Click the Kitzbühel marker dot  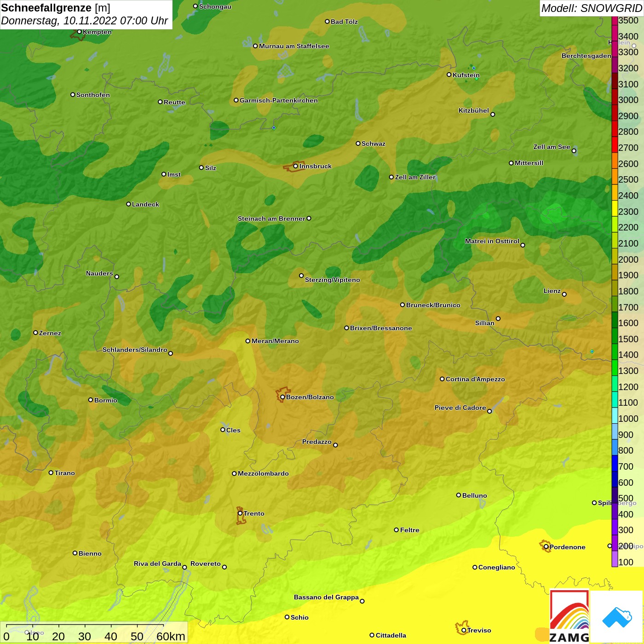493,115
